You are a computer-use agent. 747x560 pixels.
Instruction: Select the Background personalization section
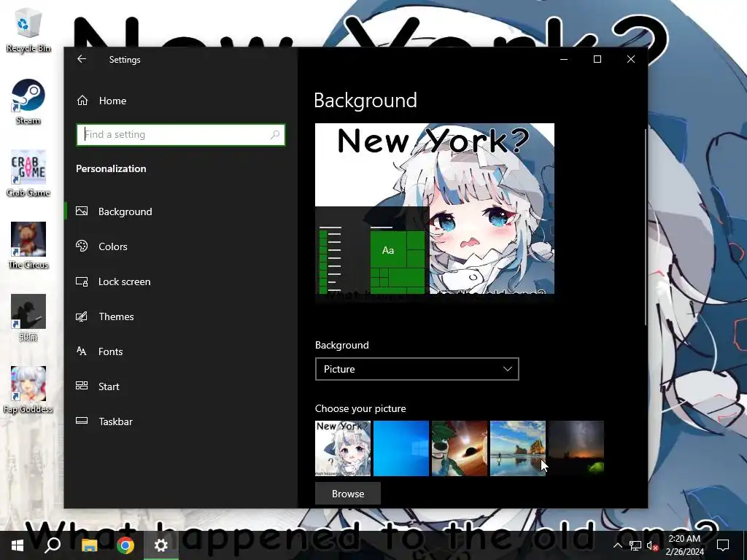181,211
